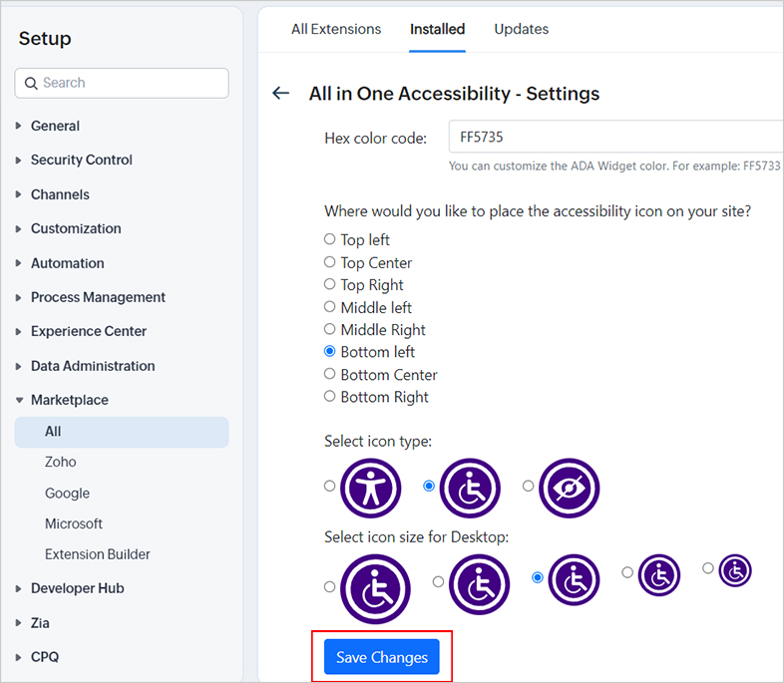The height and width of the screenshot is (683, 784).
Task: Select Middle left radio button
Action: click(329, 306)
